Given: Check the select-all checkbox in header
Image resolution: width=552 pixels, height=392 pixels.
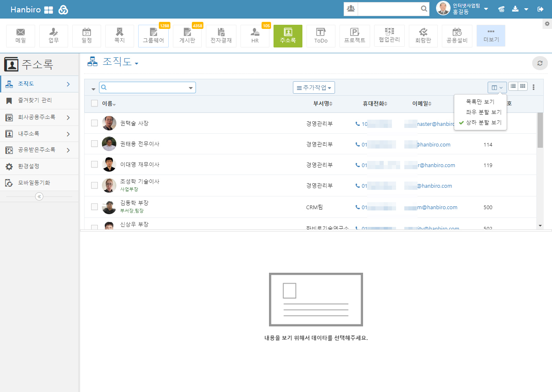Looking at the screenshot, I should pyautogui.click(x=94, y=103).
